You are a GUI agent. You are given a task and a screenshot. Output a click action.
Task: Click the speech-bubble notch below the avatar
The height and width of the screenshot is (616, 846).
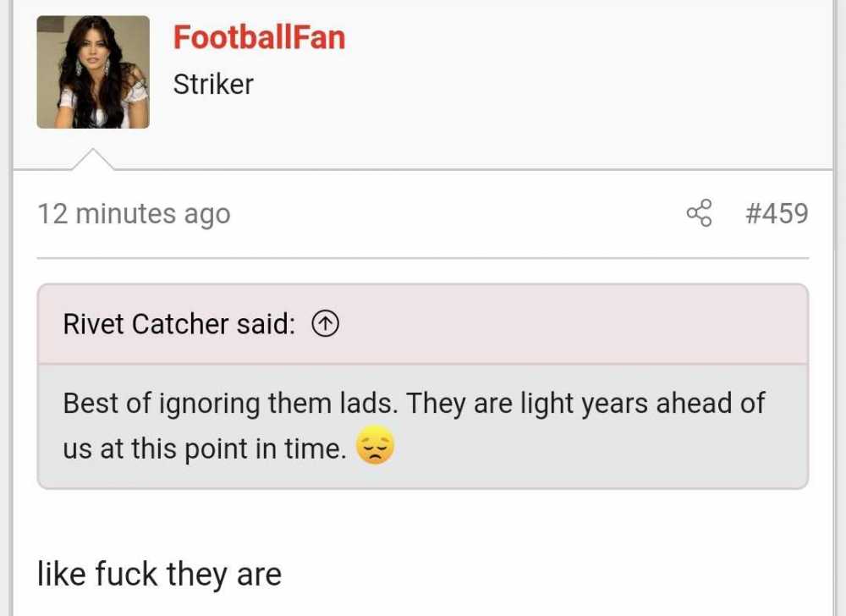pyautogui.click(x=93, y=159)
